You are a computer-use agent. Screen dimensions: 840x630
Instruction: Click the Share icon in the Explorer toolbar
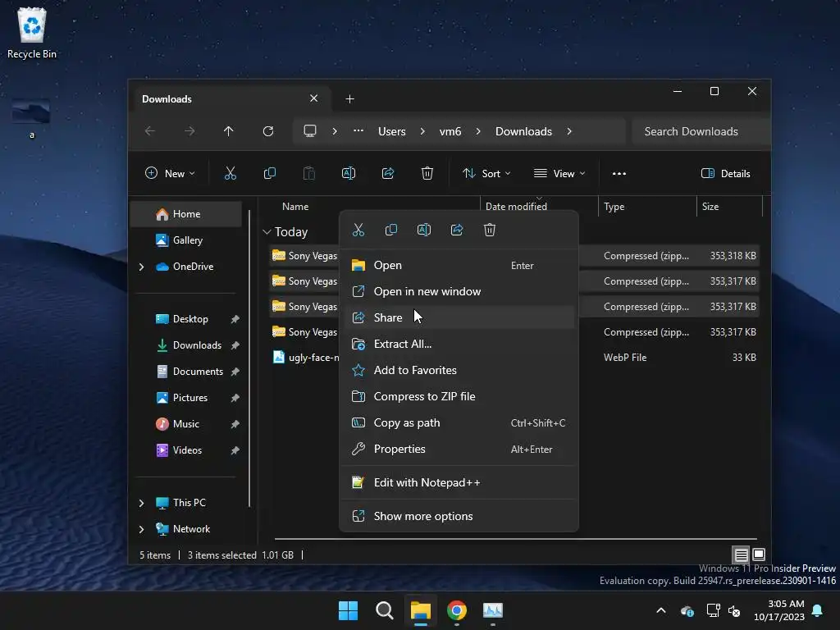(388, 173)
